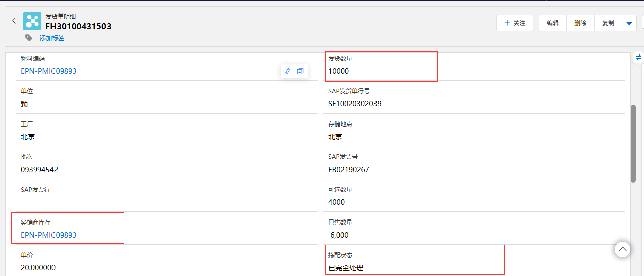Click the swap arrows icon at right edge
The image size is (644, 276).
point(638,57)
